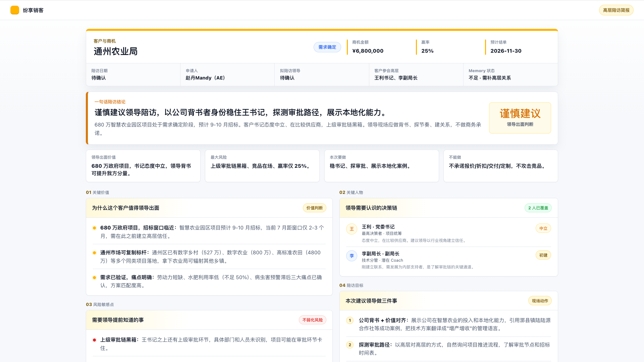Click the 02 关键人物 section label
Viewport: 644px width, 362px height.
click(x=351, y=193)
